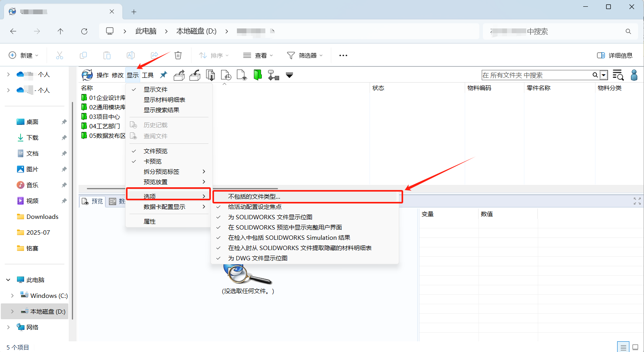Open the 筛选器 filter dropdown
This screenshot has height=352, width=644.
[305, 55]
